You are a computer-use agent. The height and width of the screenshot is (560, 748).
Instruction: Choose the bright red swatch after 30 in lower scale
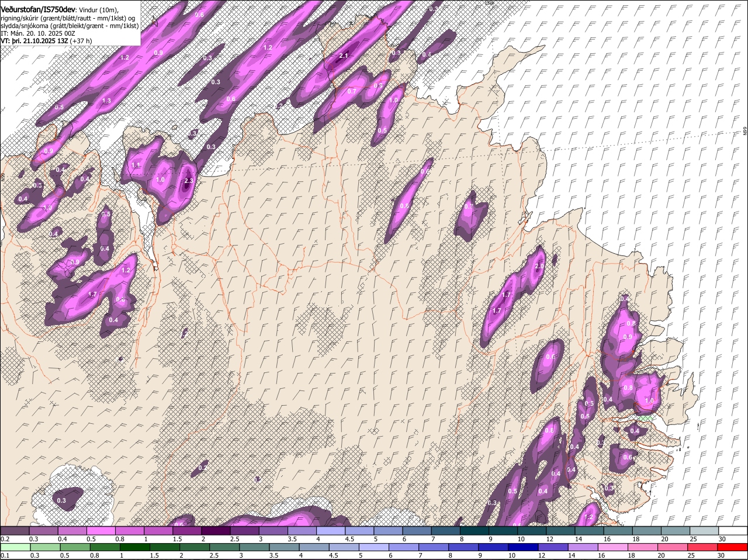coord(733,547)
